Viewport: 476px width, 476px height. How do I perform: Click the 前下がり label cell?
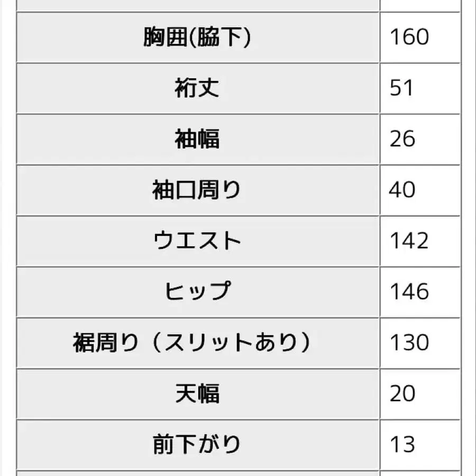[x=197, y=444]
